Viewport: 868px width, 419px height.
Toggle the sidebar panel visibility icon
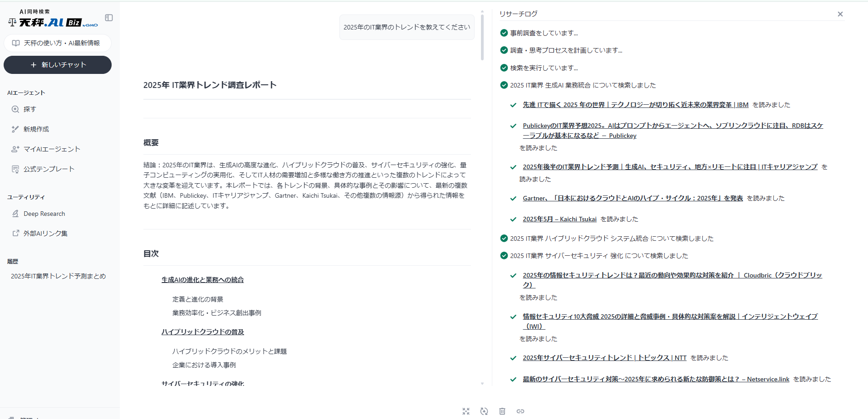pyautogui.click(x=108, y=17)
